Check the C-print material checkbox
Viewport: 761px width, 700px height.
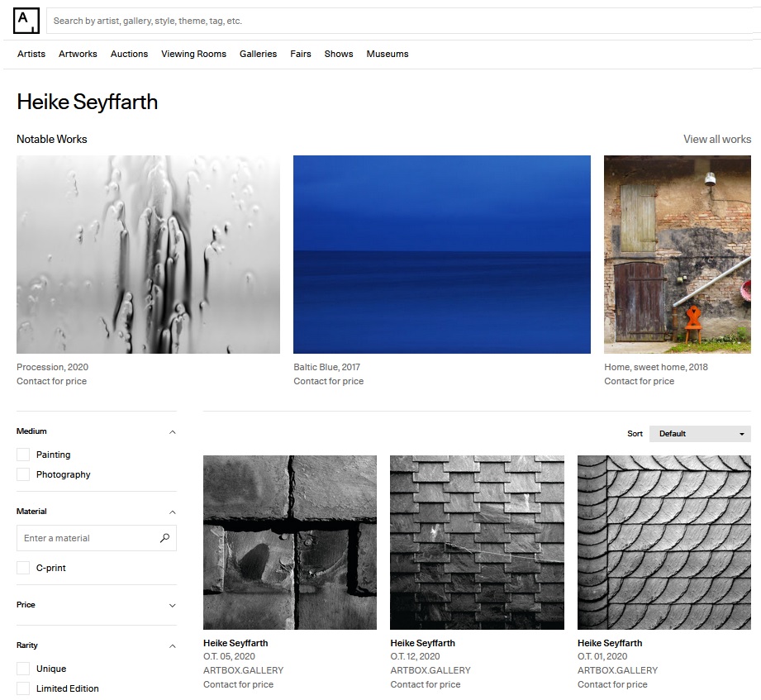coord(23,568)
